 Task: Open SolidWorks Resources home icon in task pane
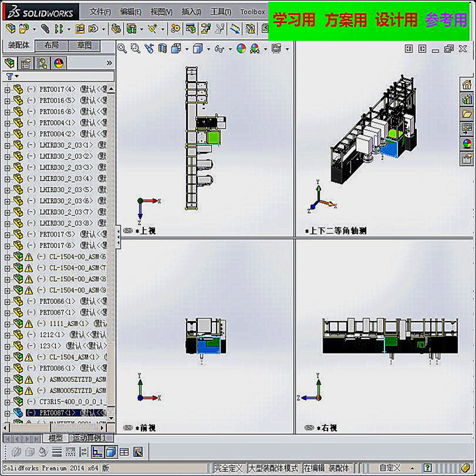coord(467,84)
